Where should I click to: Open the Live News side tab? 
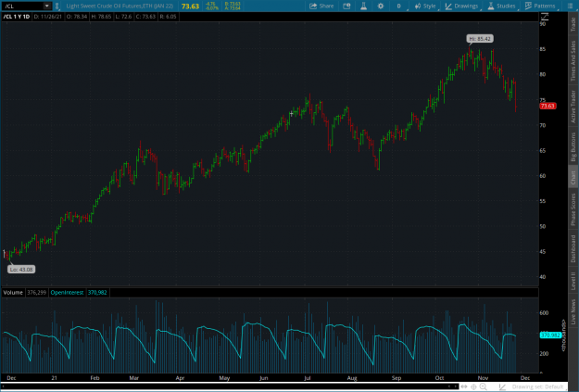pyautogui.click(x=573, y=311)
